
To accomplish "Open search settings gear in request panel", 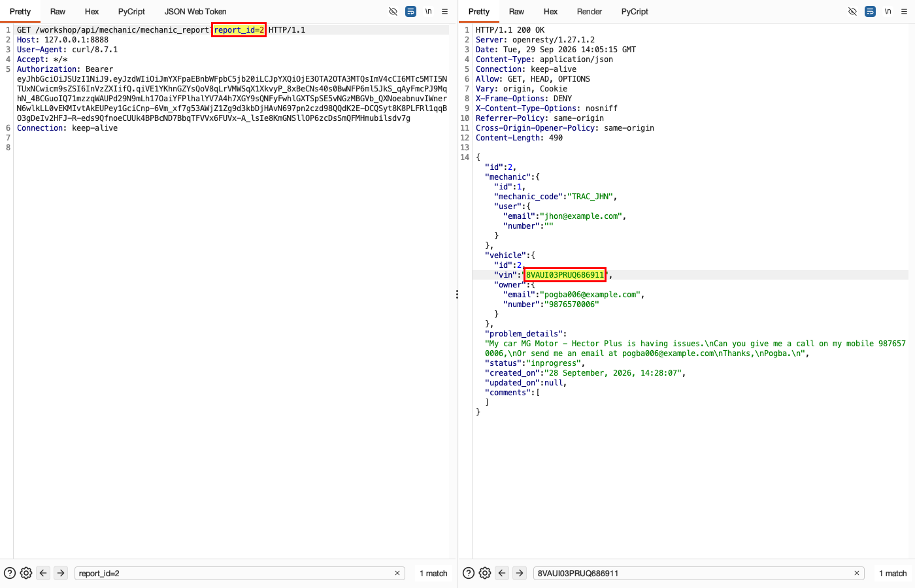I will (x=26, y=573).
